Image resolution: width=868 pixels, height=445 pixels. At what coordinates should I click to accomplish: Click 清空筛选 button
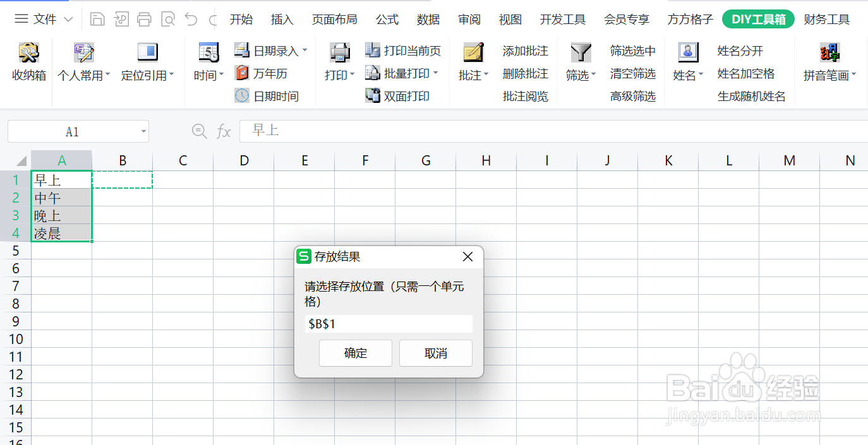[632, 73]
